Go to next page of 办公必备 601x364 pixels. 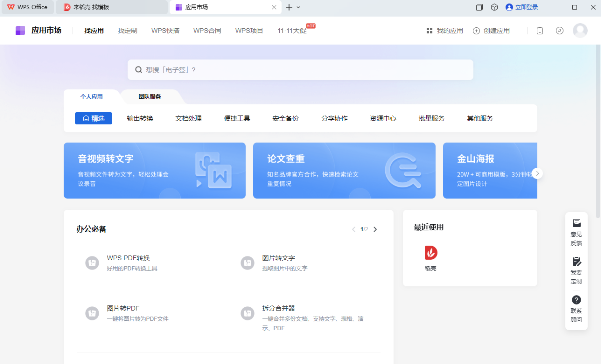(375, 229)
